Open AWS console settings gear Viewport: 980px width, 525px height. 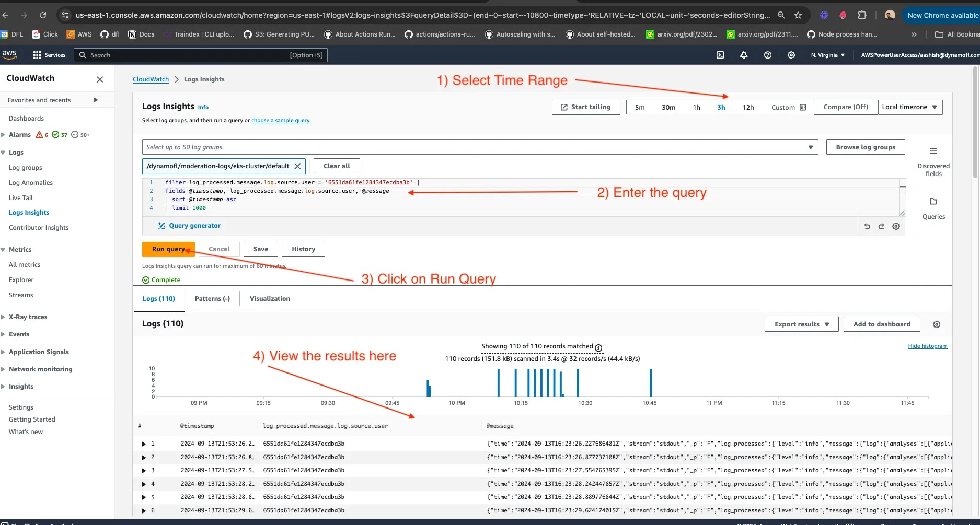[791, 55]
